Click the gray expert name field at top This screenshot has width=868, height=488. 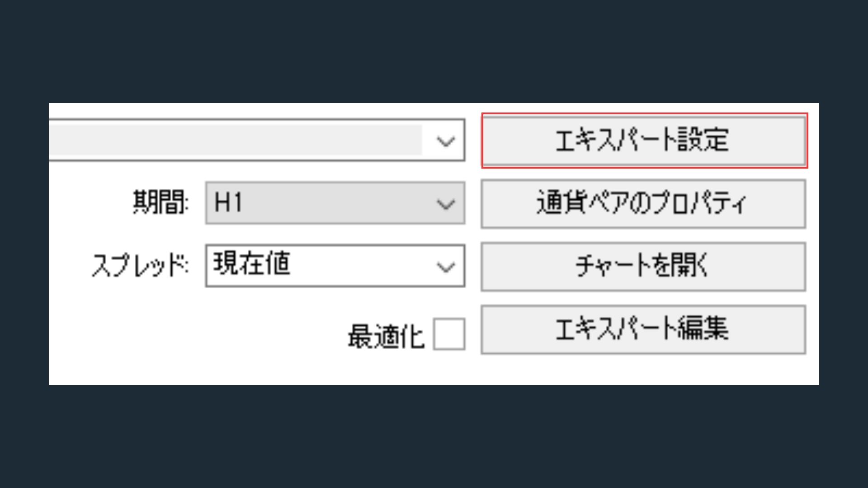point(236,140)
